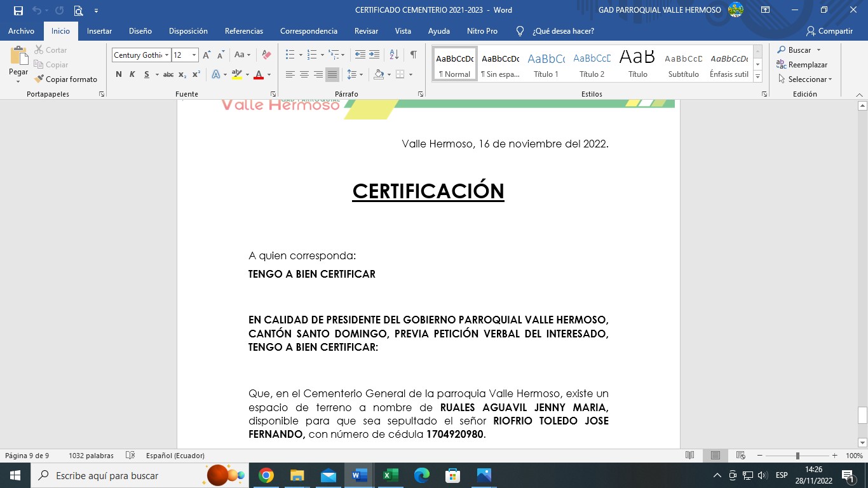Open the Referencias ribbon tab
This screenshot has height=488, width=868.
tap(243, 30)
